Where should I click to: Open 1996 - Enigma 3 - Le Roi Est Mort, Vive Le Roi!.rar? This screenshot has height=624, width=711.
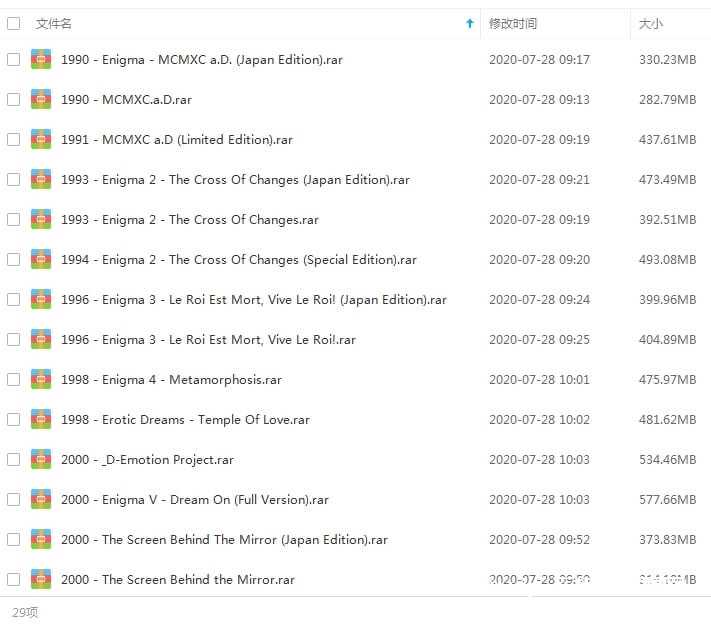pos(209,339)
